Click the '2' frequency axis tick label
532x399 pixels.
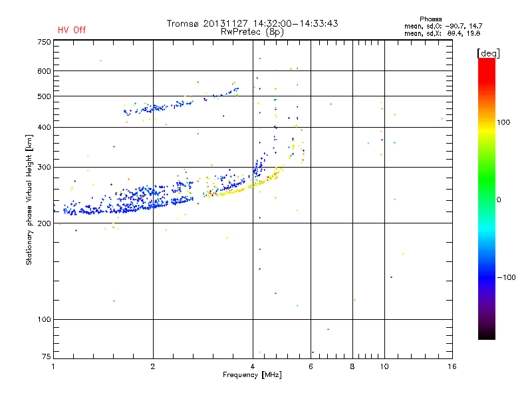coord(153,366)
